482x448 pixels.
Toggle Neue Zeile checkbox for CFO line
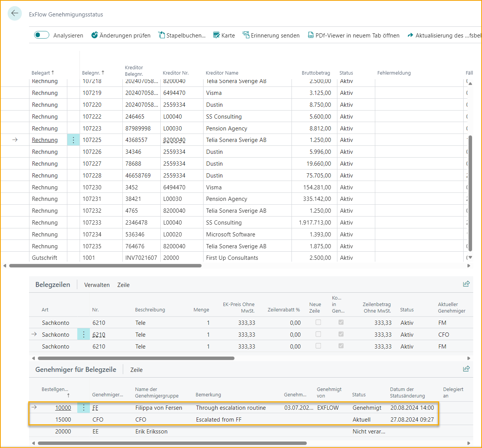tap(318, 334)
